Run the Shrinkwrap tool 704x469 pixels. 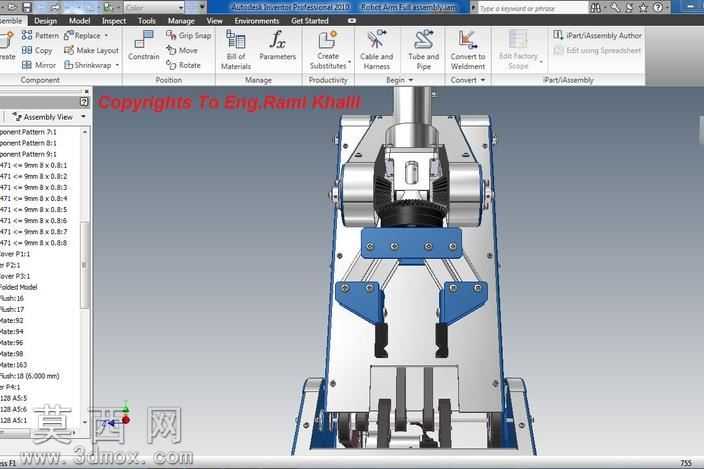click(x=88, y=65)
